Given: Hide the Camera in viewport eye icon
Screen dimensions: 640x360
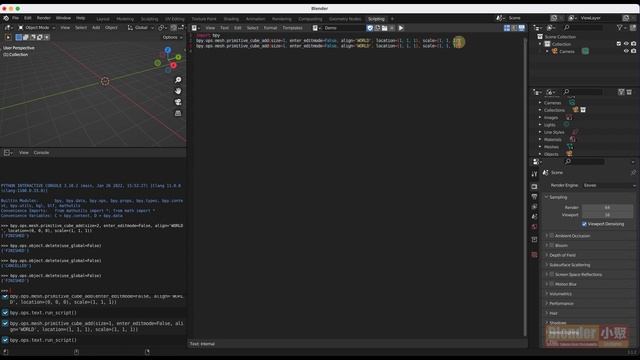Looking at the screenshot, I should (626, 51).
